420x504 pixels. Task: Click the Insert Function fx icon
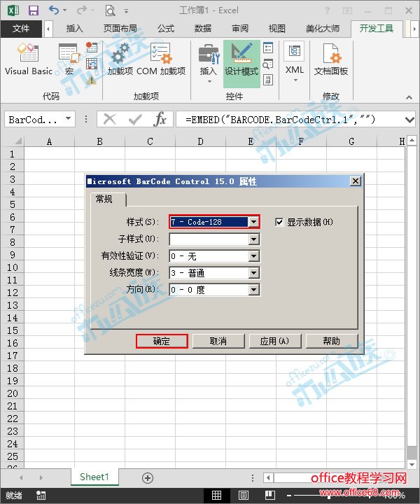160,120
